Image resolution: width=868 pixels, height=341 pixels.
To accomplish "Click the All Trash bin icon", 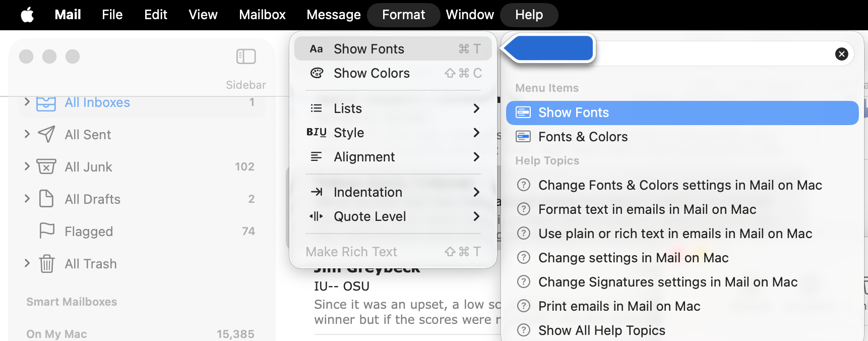I will [x=46, y=264].
